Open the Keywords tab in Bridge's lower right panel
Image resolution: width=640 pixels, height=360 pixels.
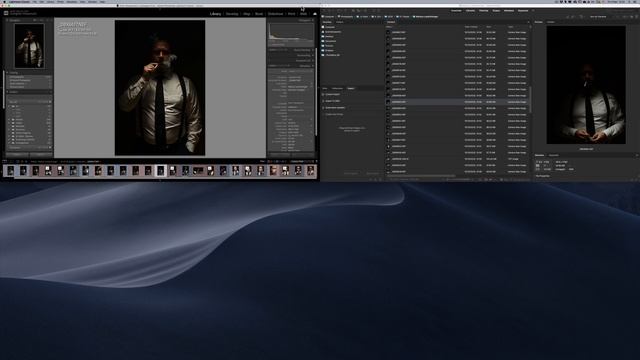[x=553, y=155]
